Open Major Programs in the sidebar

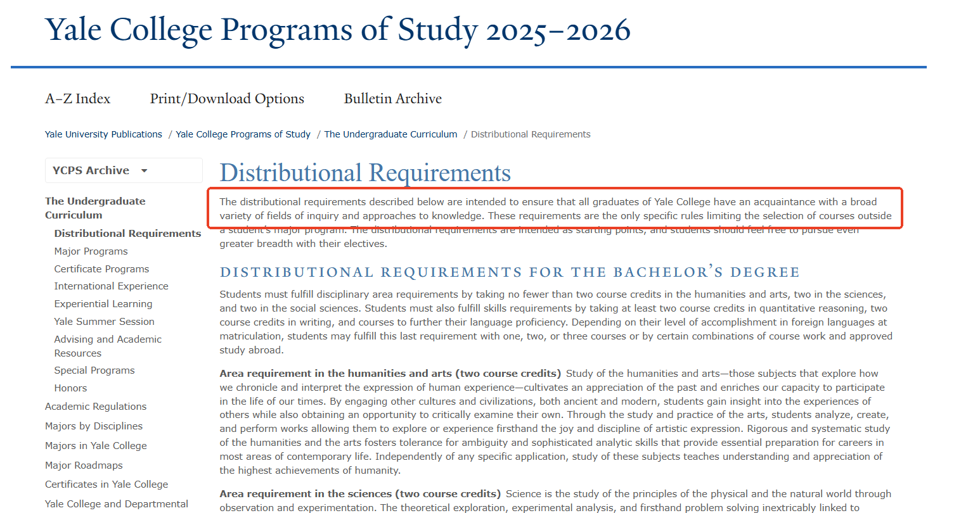pyautogui.click(x=91, y=251)
